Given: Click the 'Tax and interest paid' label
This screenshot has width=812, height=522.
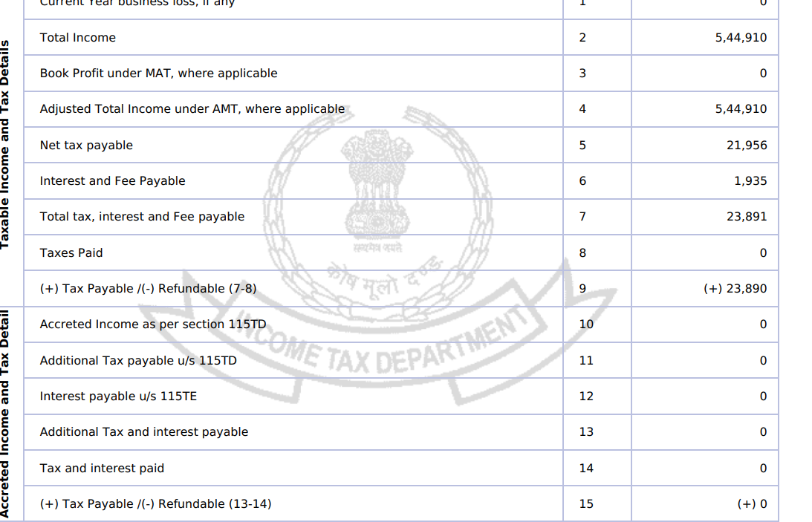Looking at the screenshot, I should coord(102,469).
